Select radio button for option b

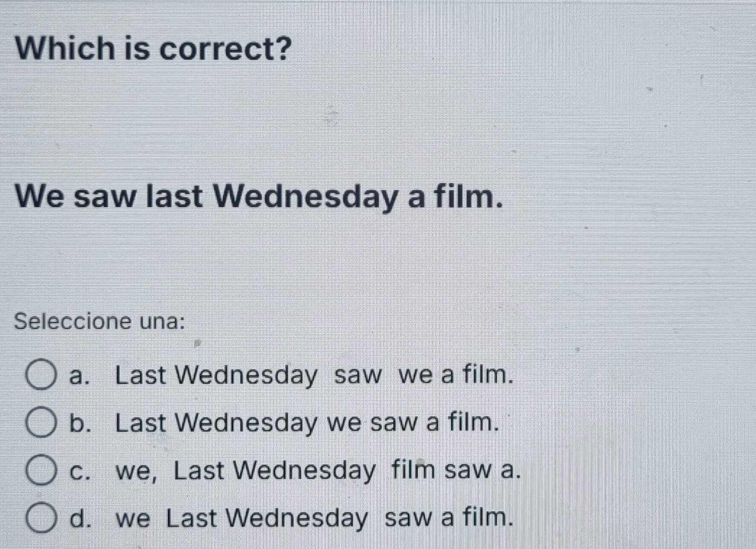[x=41, y=422]
